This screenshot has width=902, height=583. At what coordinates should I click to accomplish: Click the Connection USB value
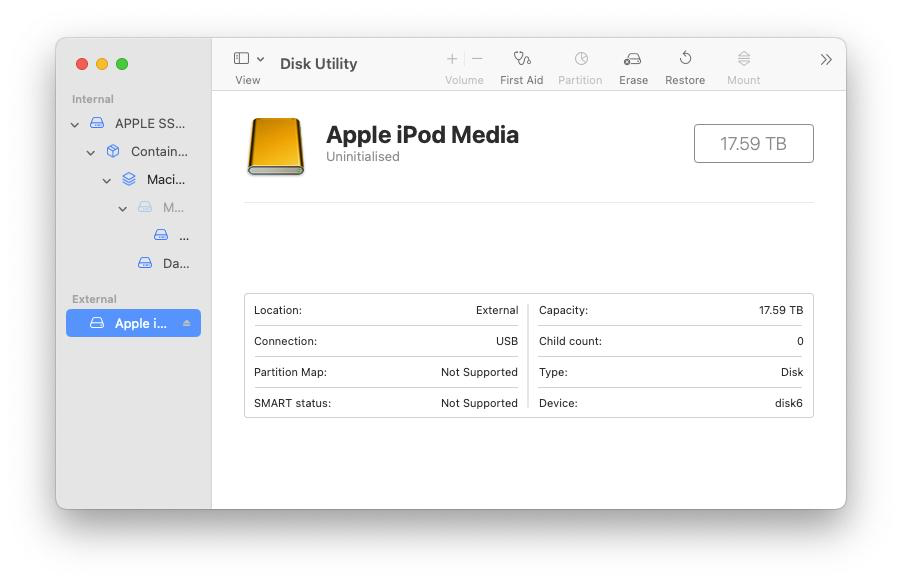pyautogui.click(x=507, y=341)
